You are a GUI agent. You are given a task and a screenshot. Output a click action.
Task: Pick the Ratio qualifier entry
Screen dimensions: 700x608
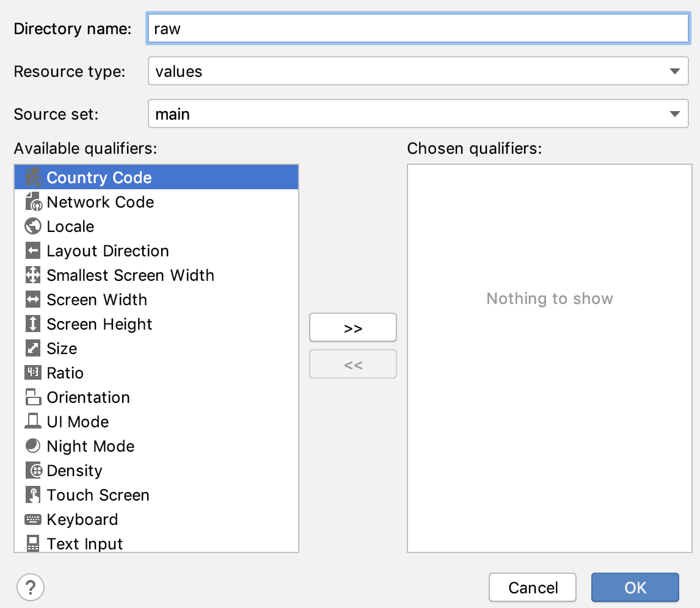coord(65,373)
